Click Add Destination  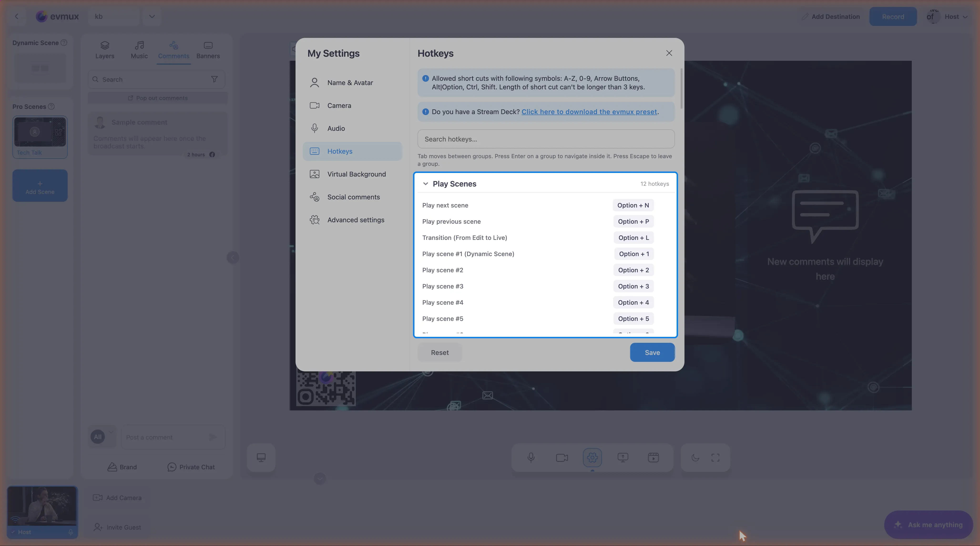point(831,16)
